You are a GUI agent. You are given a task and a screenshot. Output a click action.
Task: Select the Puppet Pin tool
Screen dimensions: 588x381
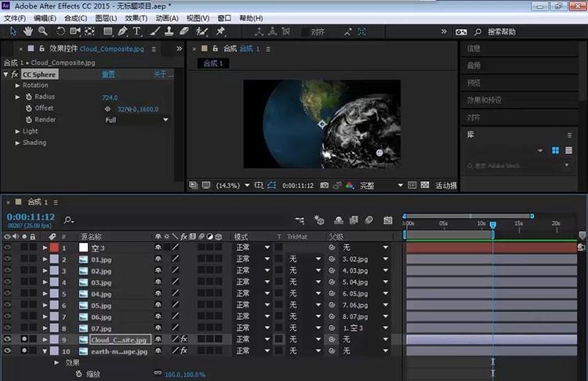[x=220, y=31]
